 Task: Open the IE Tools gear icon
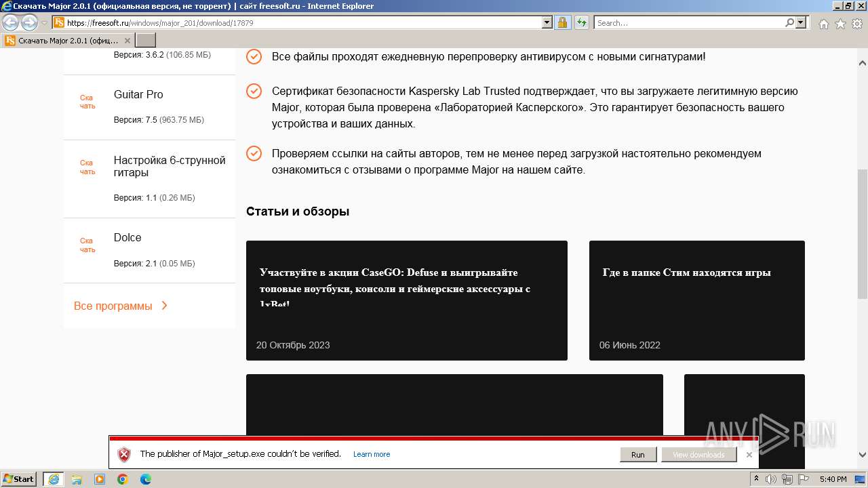(x=857, y=24)
